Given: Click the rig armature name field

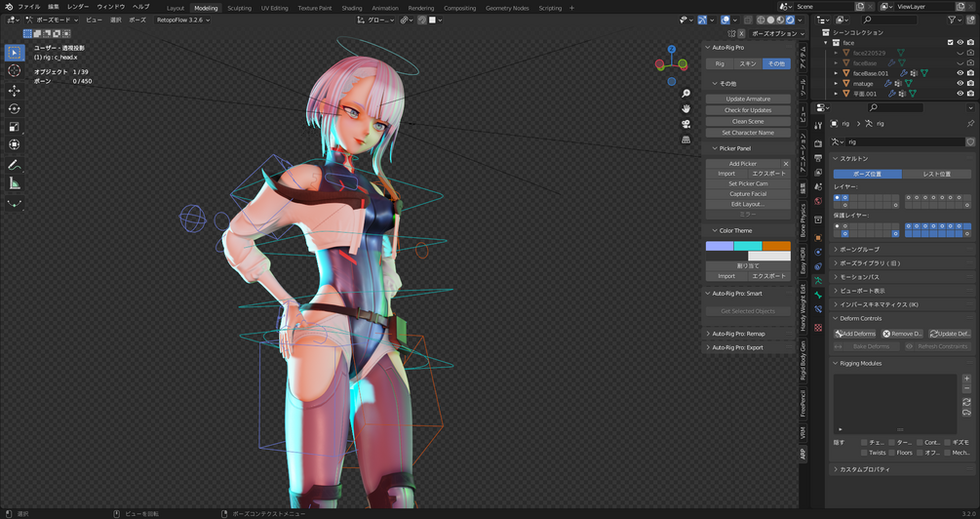Looking at the screenshot, I should click(905, 141).
